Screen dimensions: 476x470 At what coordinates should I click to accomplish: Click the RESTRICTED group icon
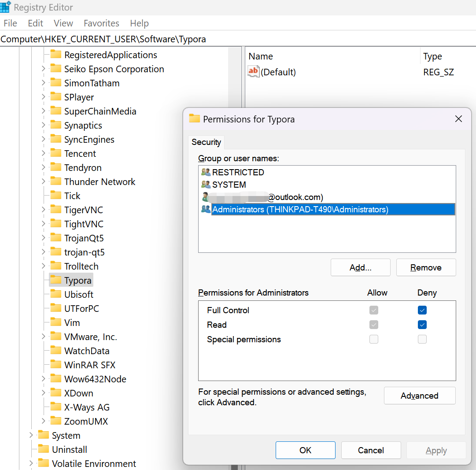click(x=206, y=172)
